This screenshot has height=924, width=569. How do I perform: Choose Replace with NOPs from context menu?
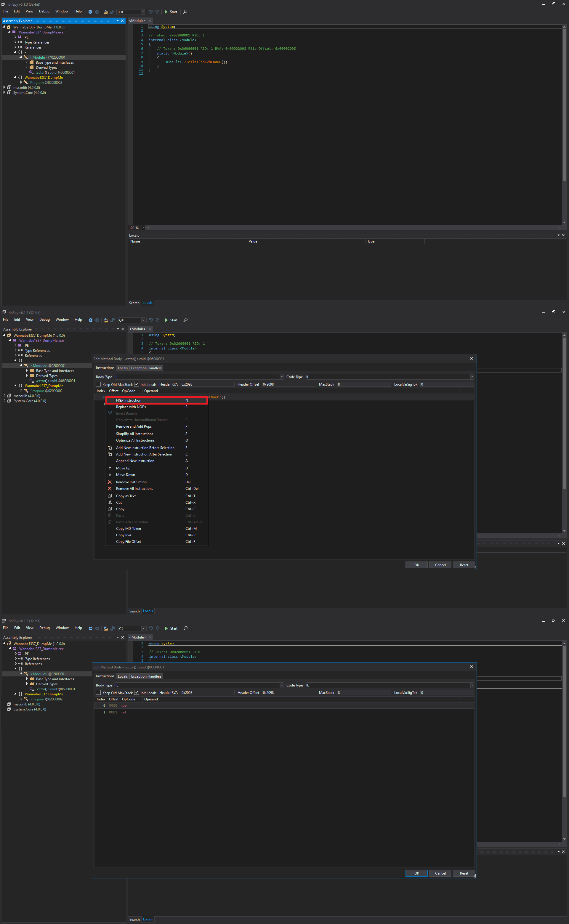pyautogui.click(x=157, y=407)
